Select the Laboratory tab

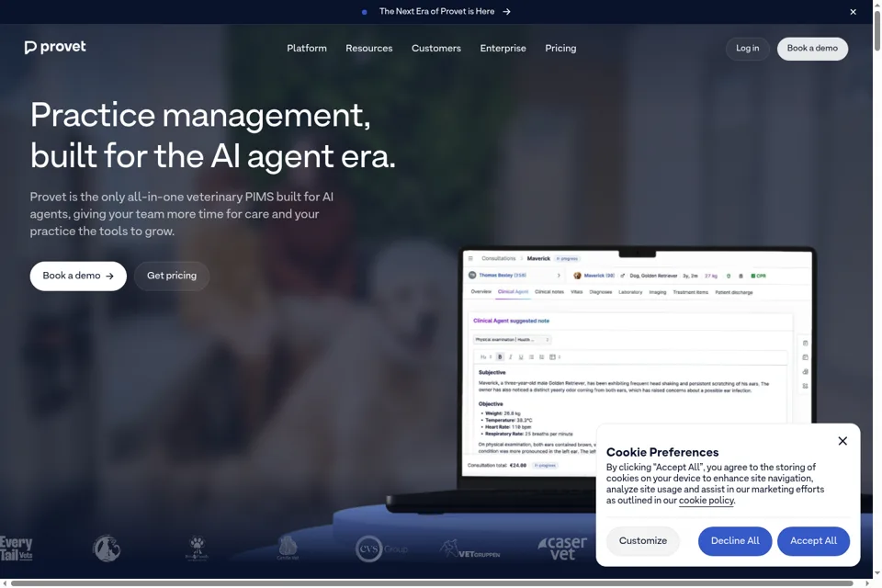(x=630, y=292)
